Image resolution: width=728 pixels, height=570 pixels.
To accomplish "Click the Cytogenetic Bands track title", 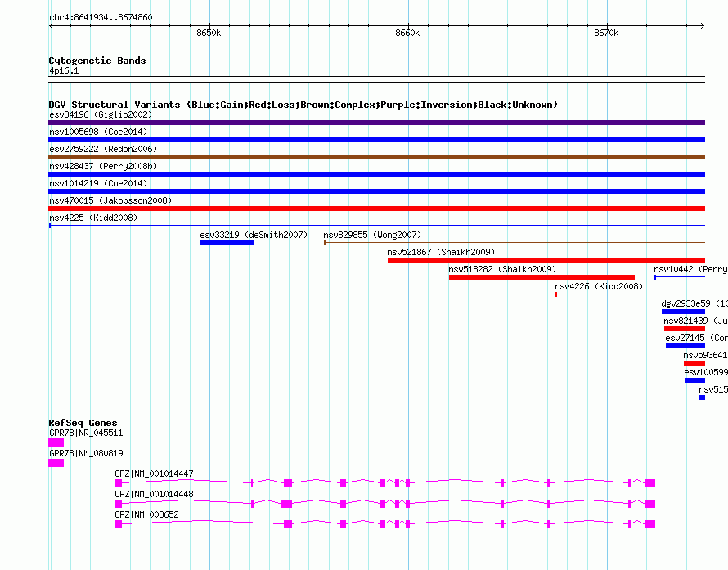I will click(97, 61).
